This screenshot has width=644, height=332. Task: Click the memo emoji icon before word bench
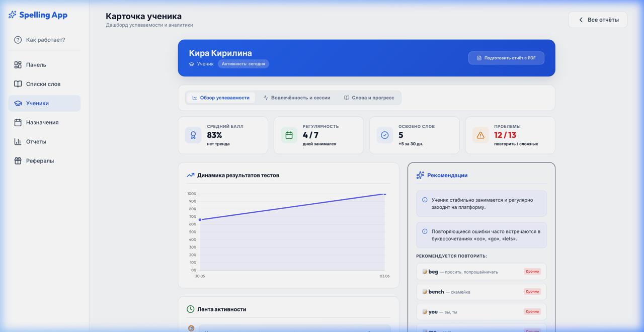click(425, 292)
